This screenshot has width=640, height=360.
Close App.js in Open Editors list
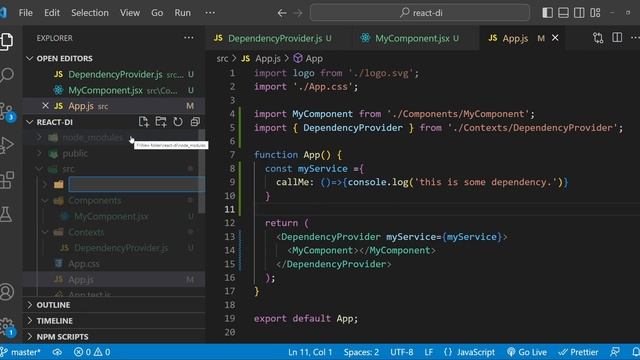[45, 106]
